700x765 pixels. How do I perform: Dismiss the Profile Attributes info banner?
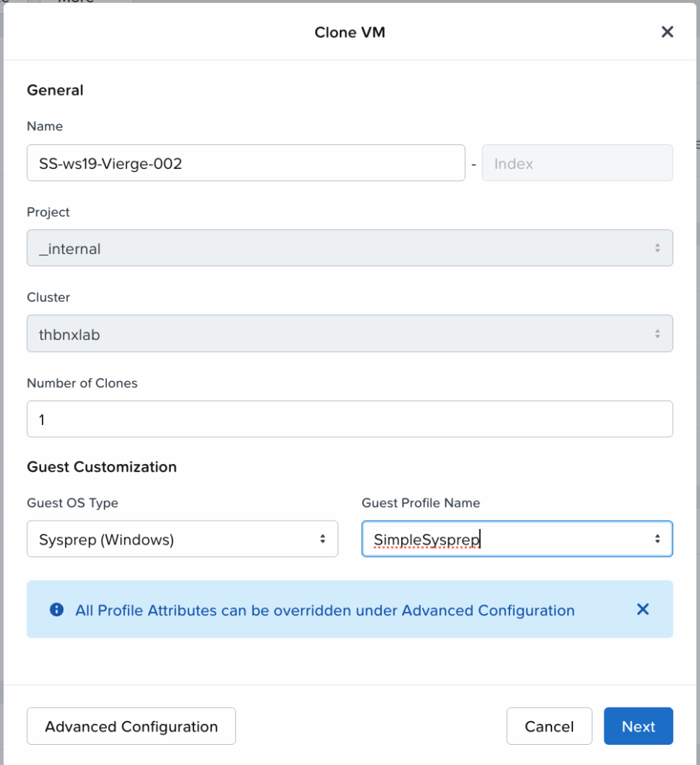pyautogui.click(x=642, y=610)
